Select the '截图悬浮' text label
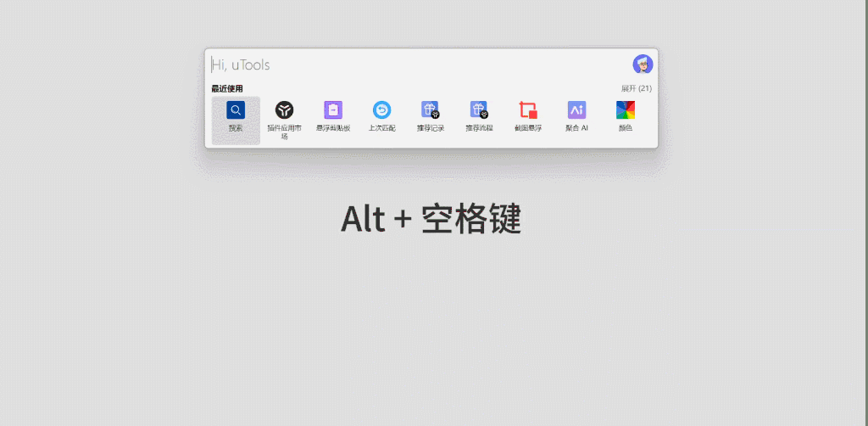Image resolution: width=868 pixels, height=426 pixels. pyautogui.click(x=528, y=128)
